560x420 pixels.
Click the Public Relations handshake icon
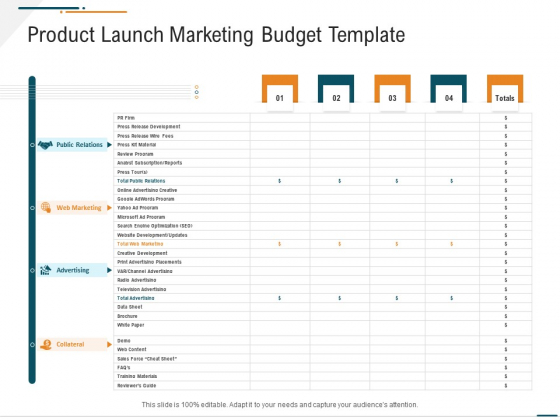point(45,145)
